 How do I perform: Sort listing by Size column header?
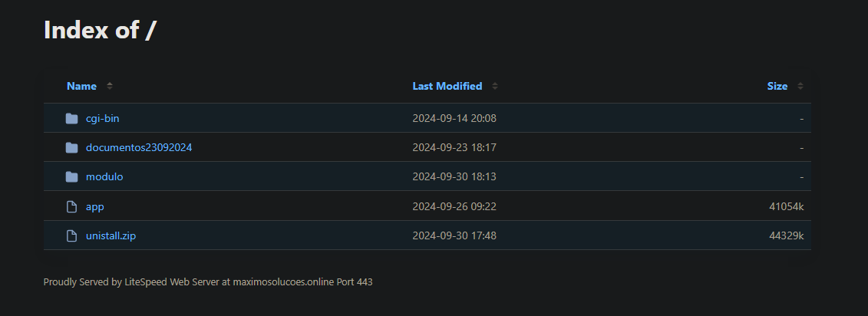click(777, 86)
